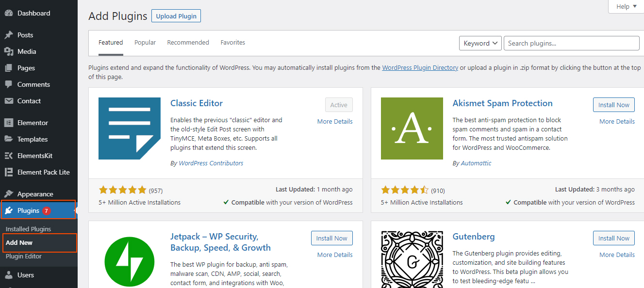Click the 'Last Updated: 1 month ago' text
The width and height of the screenshot is (644, 288).
click(314, 190)
